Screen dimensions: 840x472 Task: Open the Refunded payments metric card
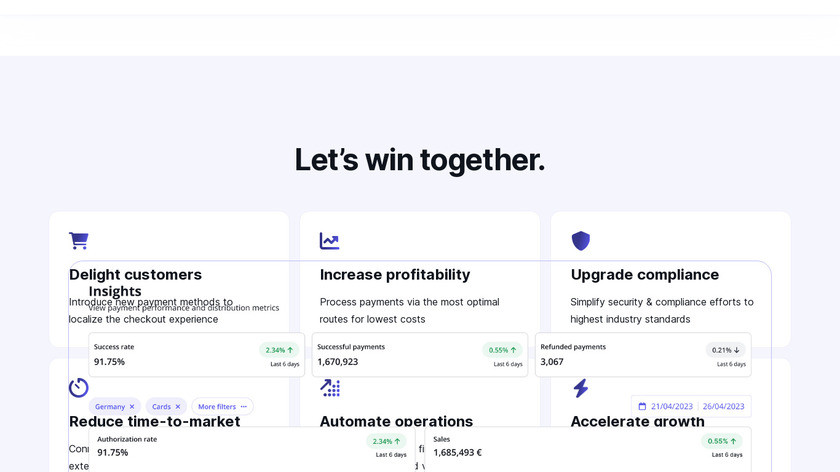click(x=642, y=355)
